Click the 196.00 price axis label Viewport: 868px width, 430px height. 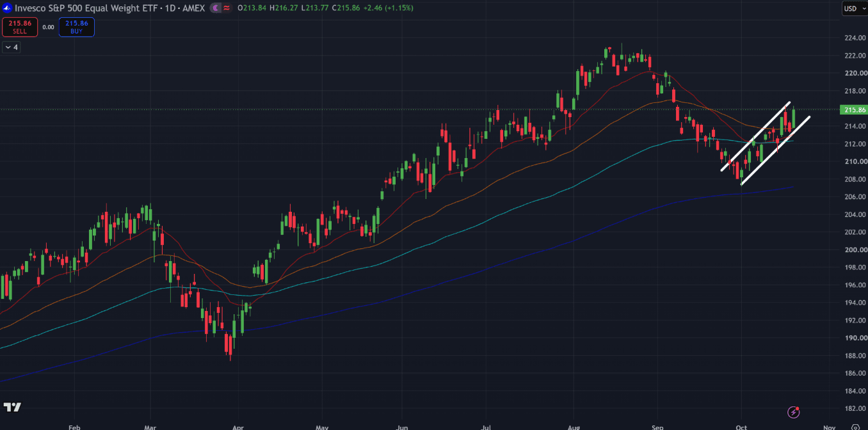tap(855, 285)
